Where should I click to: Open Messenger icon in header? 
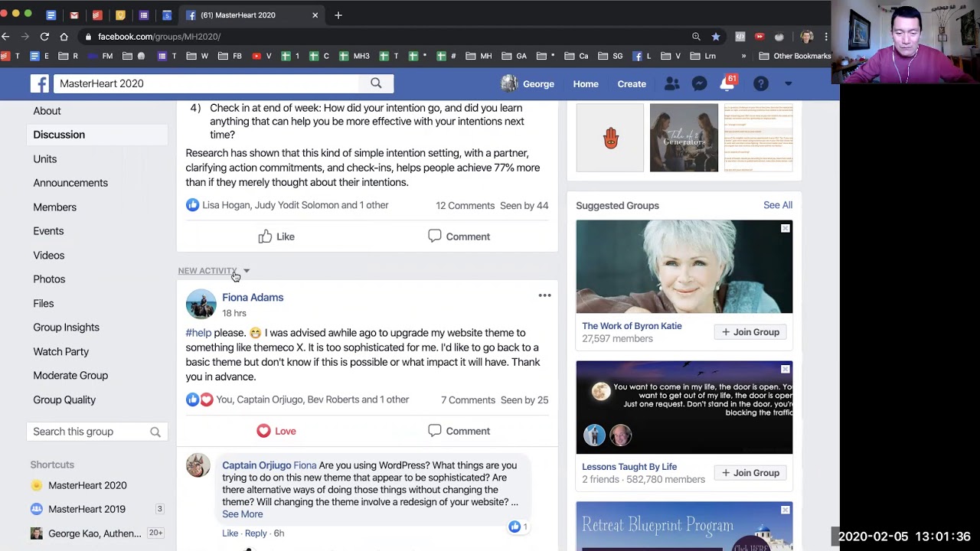(699, 83)
